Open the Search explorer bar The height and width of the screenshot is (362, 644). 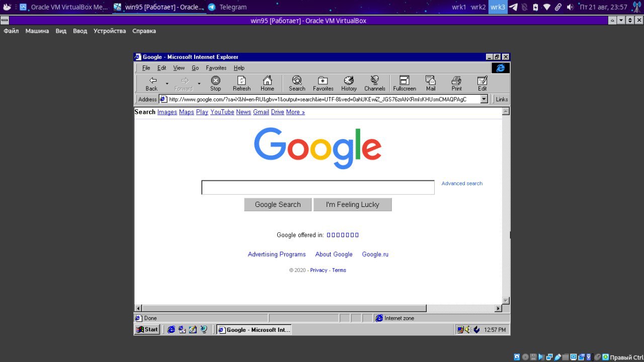pyautogui.click(x=297, y=84)
